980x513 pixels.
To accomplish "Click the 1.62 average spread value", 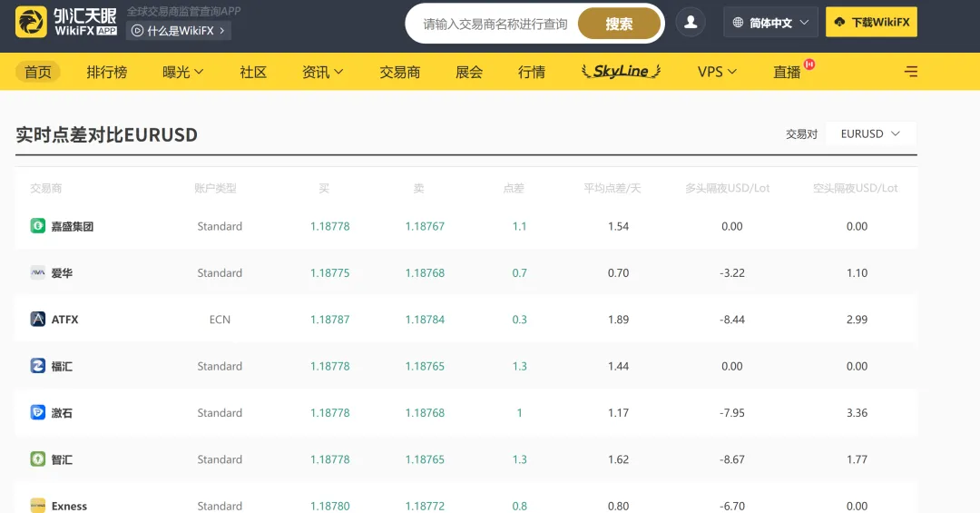I will point(618,459).
